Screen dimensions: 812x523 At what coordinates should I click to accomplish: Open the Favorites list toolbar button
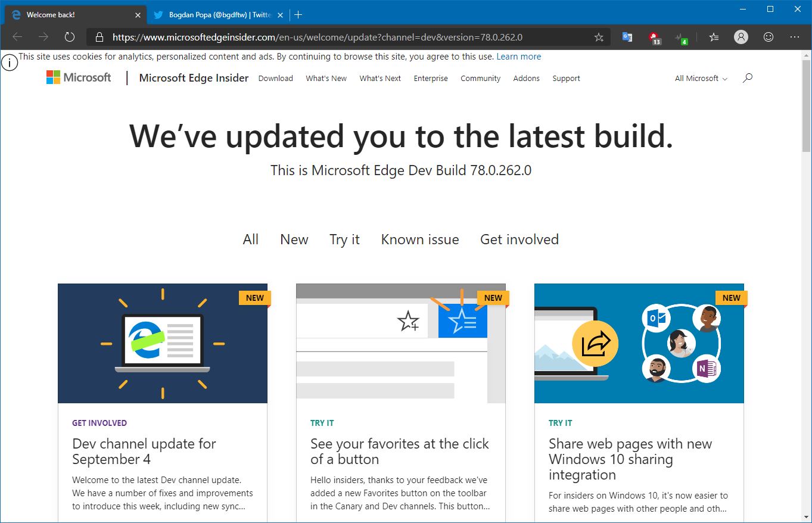pyautogui.click(x=714, y=37)
